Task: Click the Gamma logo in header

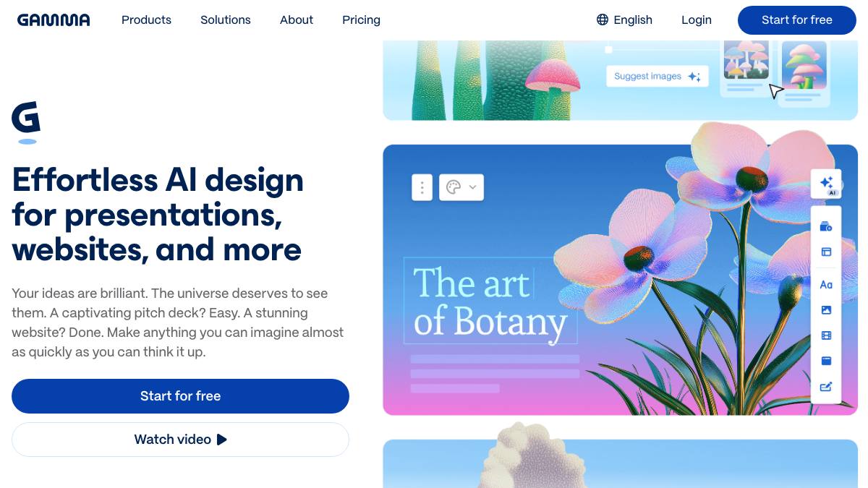Action: tap(54, 20)
